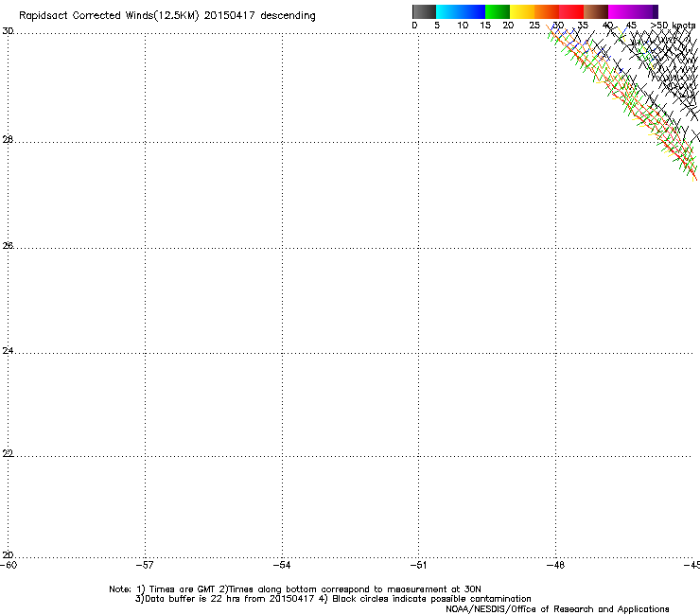Click the legend scale label '25'
700x615 pixels.
[x=534, y=26]
